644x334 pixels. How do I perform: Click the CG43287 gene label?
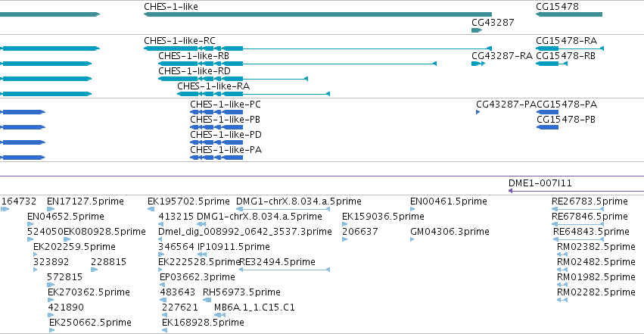click(493, 22)
